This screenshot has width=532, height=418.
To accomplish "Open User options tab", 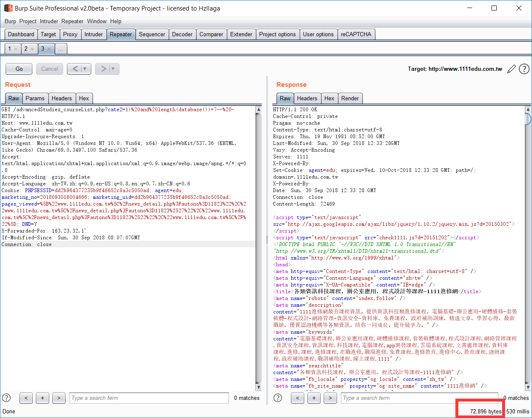I will pyautogui.click(x=318, y=34).
